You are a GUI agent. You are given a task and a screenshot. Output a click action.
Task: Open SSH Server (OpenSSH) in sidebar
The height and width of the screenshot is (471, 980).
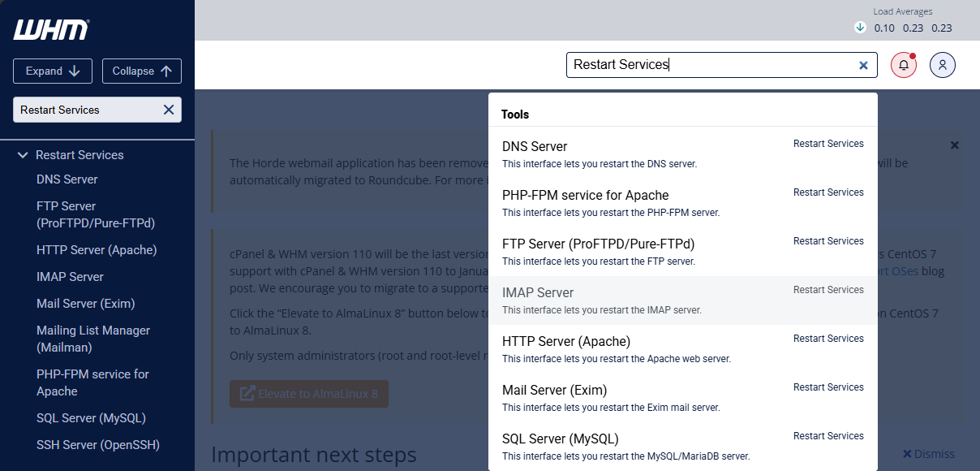click(97, 444)
